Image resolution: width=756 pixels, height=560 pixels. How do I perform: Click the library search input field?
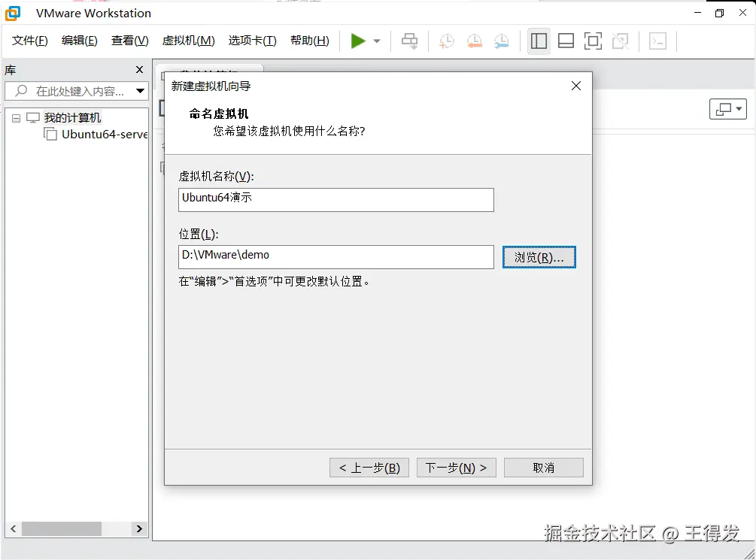pos(76,91)
